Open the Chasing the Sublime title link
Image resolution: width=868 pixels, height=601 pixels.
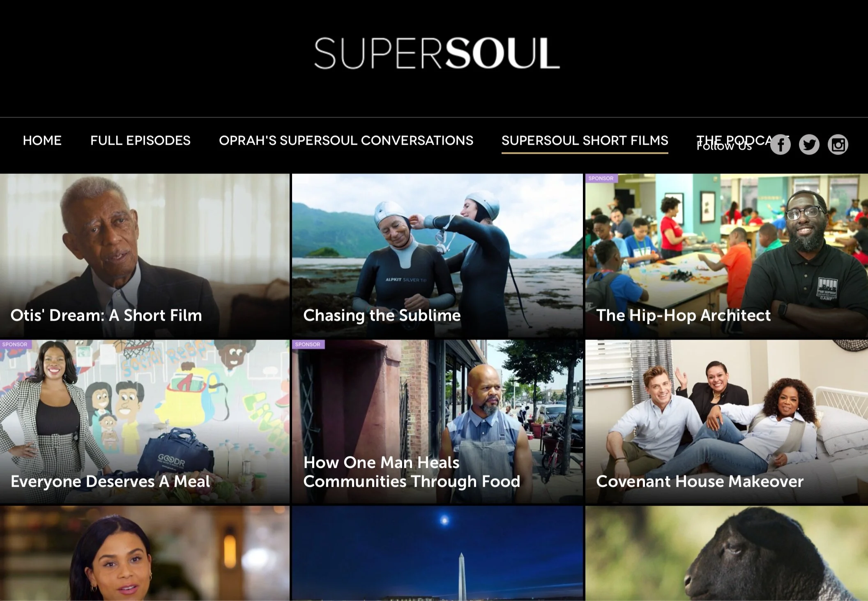pyautogui.click(x=382, y=315)
